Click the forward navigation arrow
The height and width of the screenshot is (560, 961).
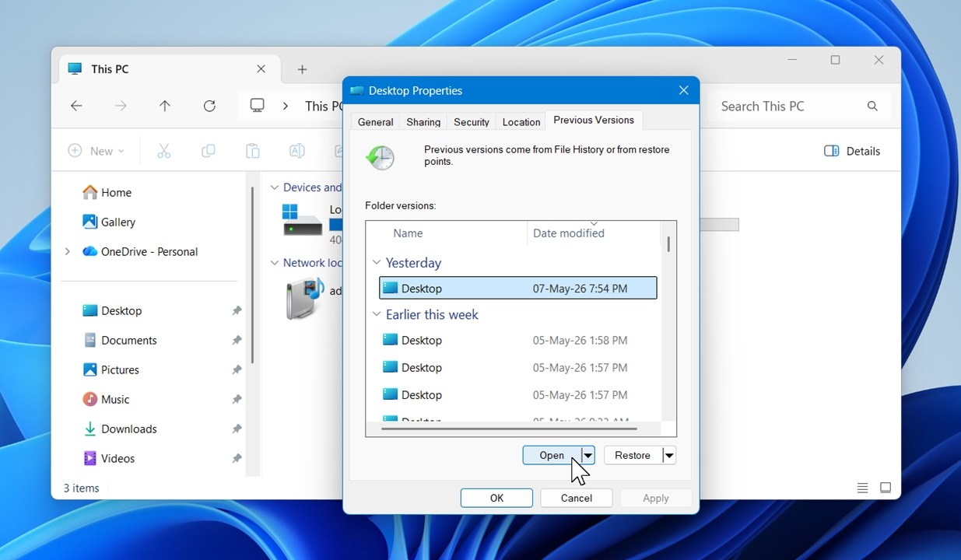tap(121, 106)
